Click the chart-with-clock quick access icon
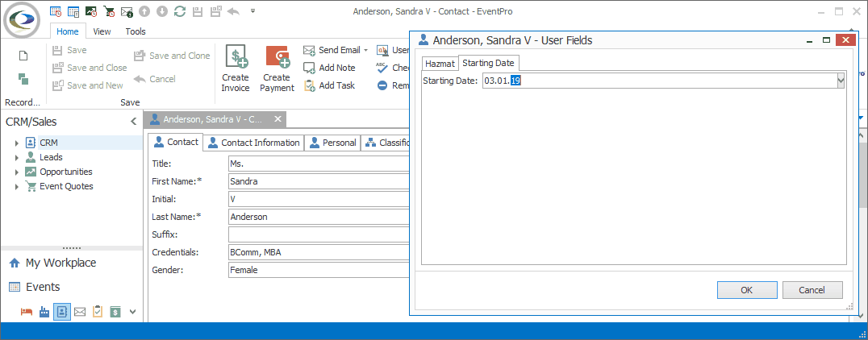Viewport: 868px width, 340px height. (91, 11)
